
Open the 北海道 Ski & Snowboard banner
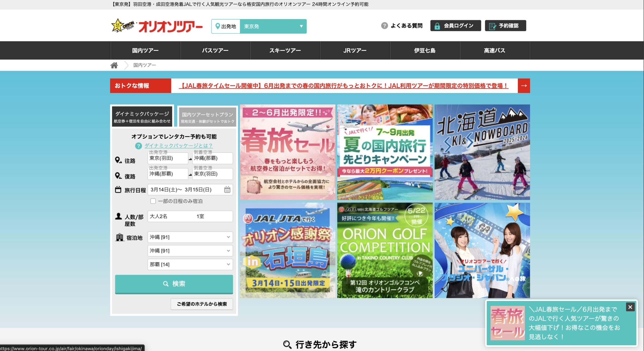(482, 152)
